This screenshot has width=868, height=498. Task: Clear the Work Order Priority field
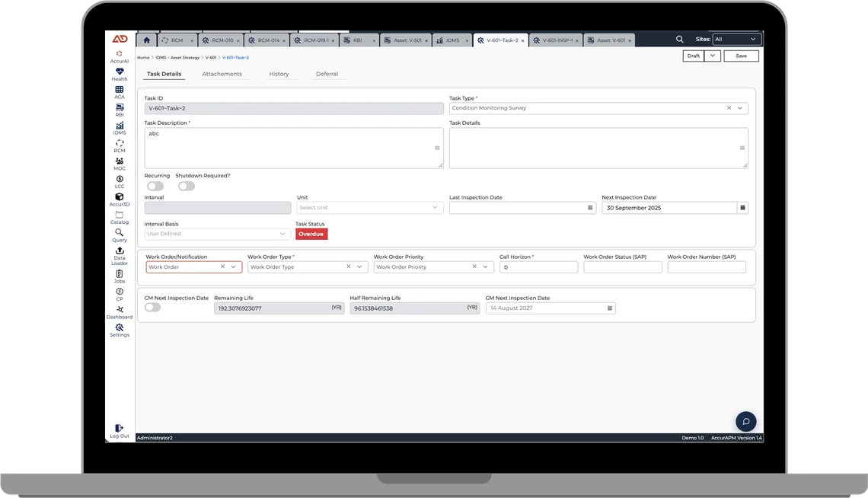[x=474, y=267]
